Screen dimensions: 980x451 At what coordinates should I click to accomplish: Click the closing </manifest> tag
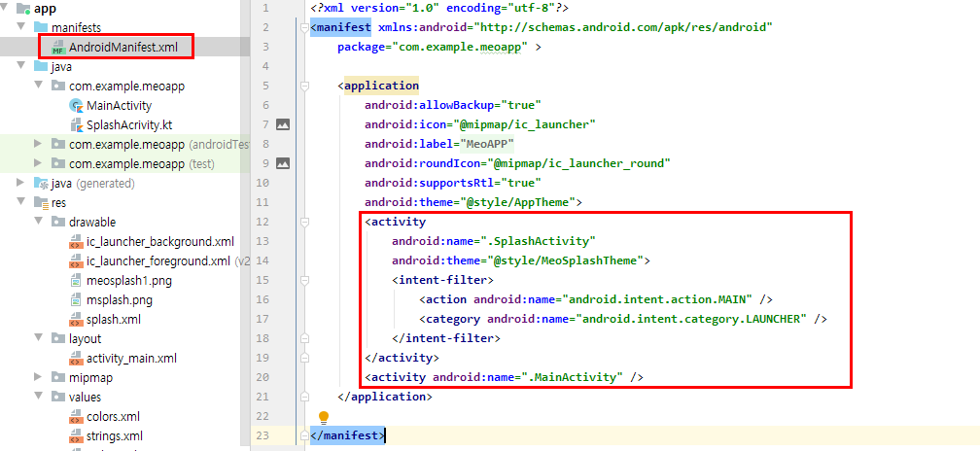347,435
